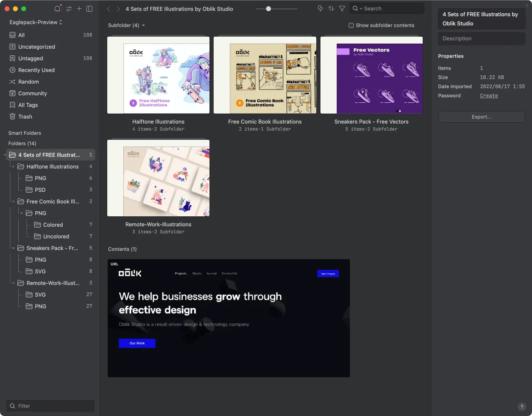Click the Filter folders input
Viewport: 532px width, 416px height.
point(50,406)
